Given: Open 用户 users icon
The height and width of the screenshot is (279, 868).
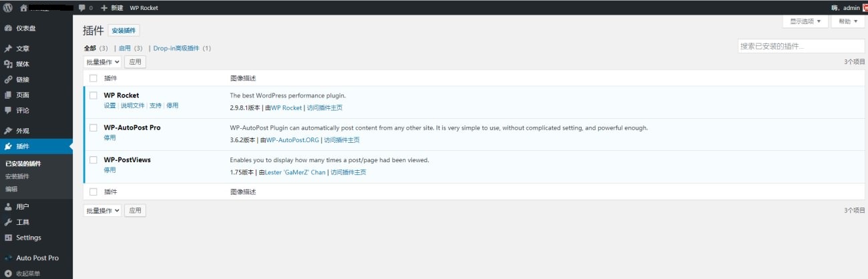Looking at the screenshot, I should [8, 207].
